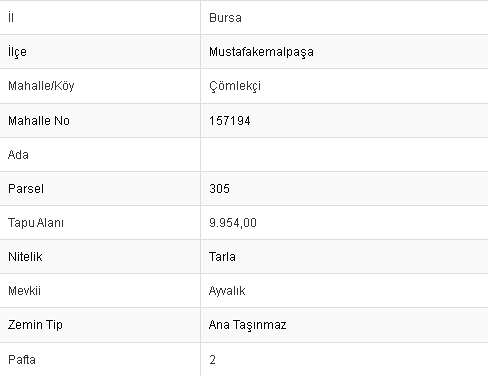Select the Ada row label
The height and width of the screenshot is (376, 488).
[18, 155]
